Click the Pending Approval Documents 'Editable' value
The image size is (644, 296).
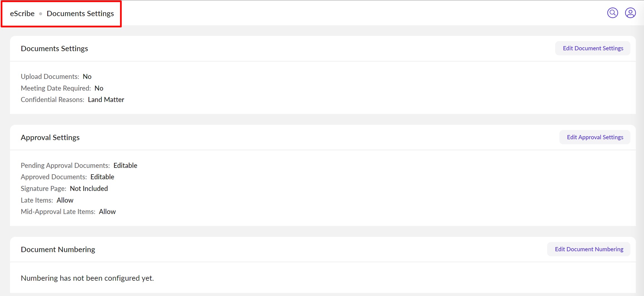click(125, 165)
